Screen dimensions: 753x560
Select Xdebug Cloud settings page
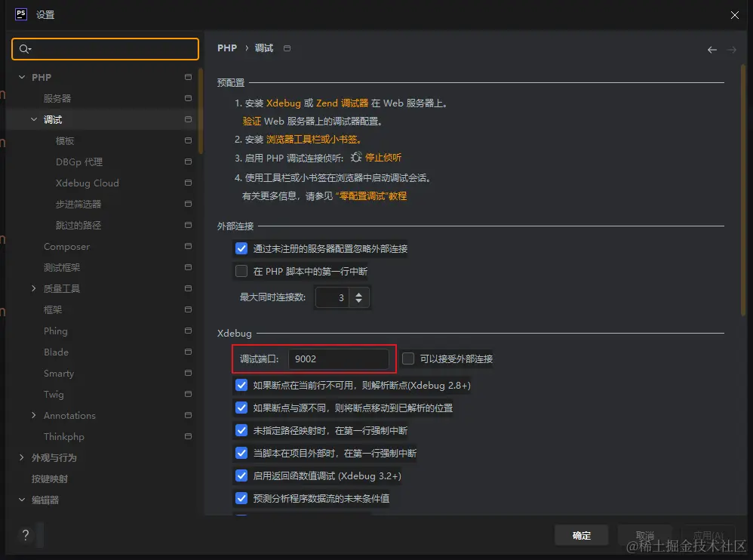point(87,183)
